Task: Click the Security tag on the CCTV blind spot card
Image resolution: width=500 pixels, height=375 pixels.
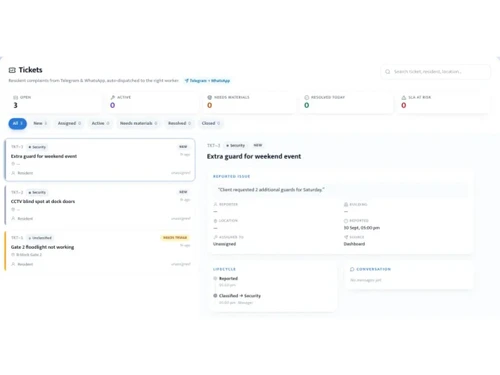Action: (37, 192)
